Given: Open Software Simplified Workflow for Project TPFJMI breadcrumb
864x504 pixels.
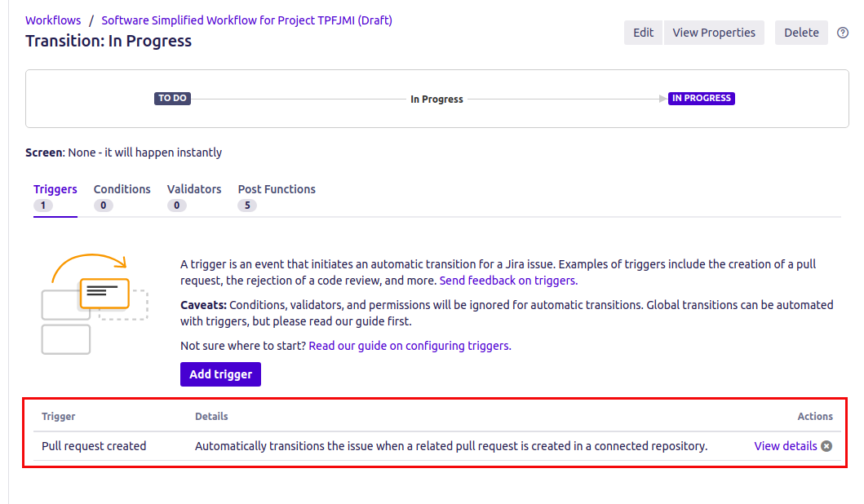Looking at the screenshot, I should (247, 20).
